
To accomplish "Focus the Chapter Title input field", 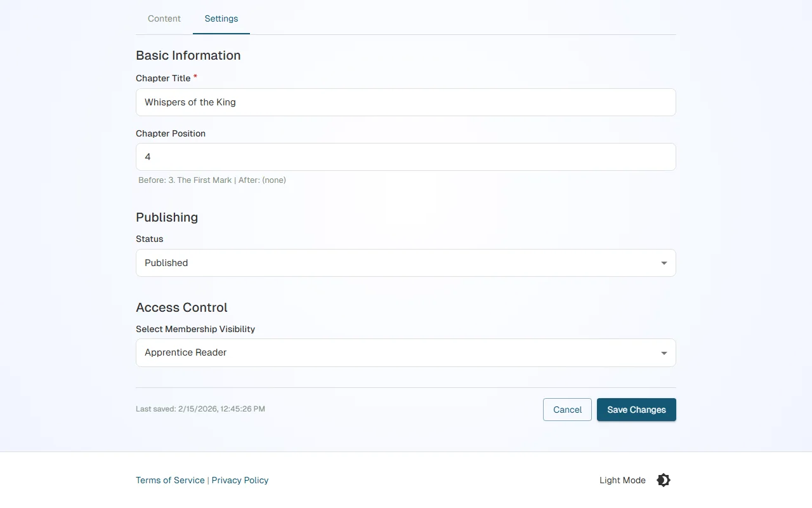I will [x=406, y=102].
